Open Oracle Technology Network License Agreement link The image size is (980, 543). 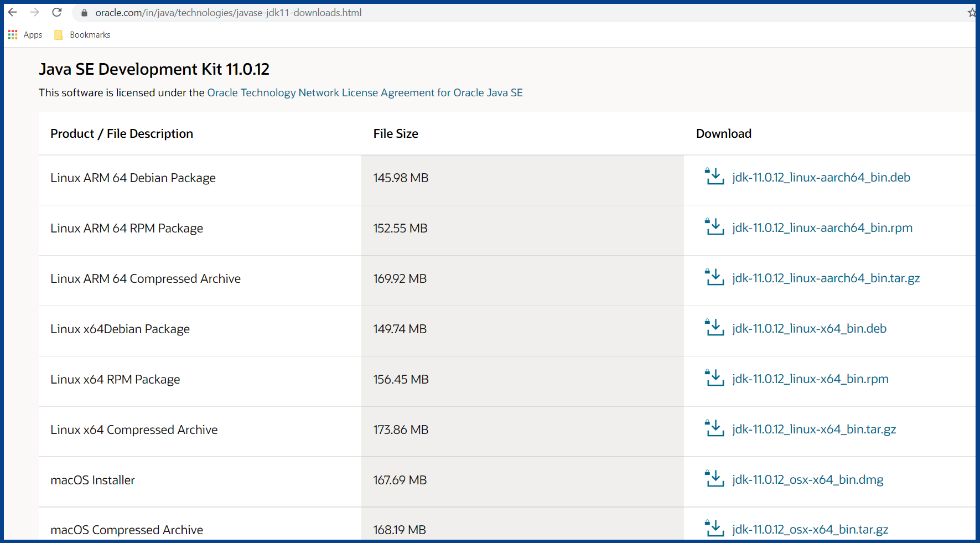tap(365, 92)
